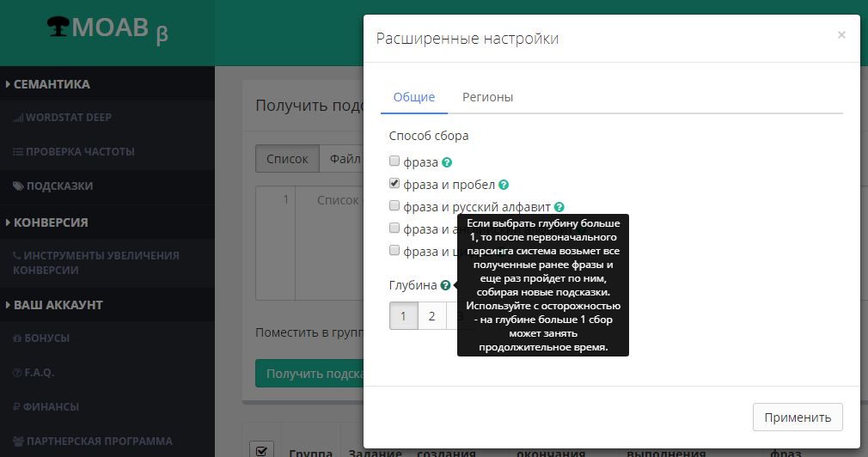Open Wordstat Deep in the sidebar
The image size is (868, 457).
[68, 118]
